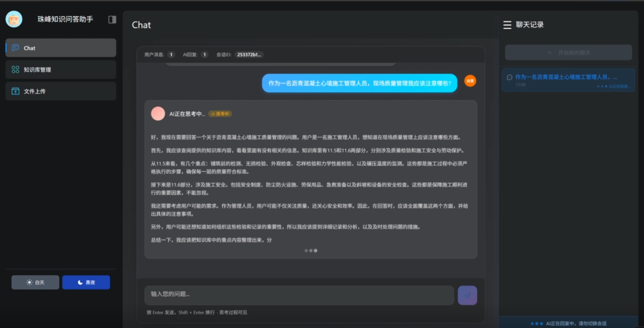Click the four-circle grid icon for 知识库管理
The image size is (644, 328).
[x=15, y=70]
